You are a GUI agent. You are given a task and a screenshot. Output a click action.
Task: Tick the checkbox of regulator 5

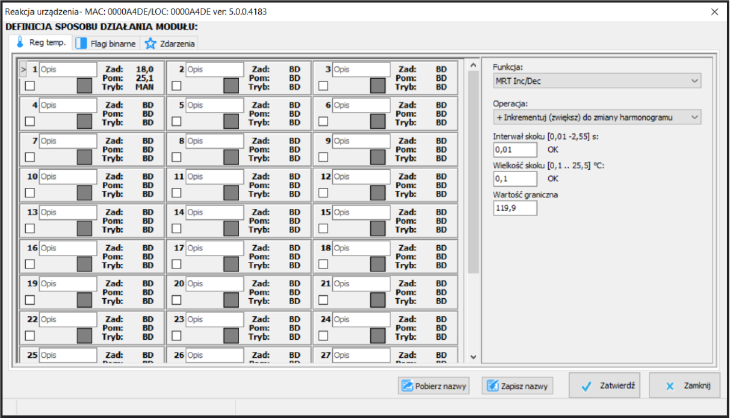[176, 121]
